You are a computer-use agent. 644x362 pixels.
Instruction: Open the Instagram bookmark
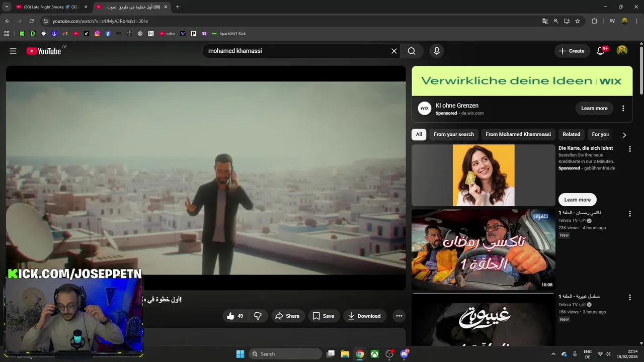(x=97, y=34)
